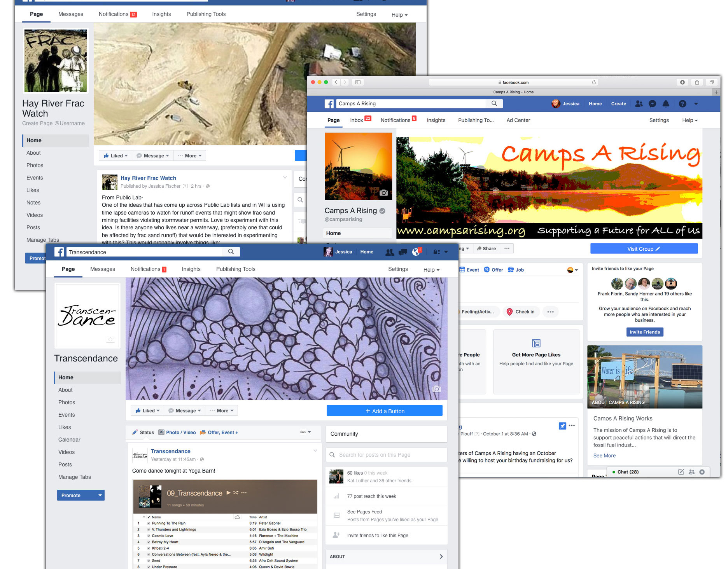Toggle shuffle icon on 09_Transcendance playlist
The height and width of the screenshot is (569, 728).
pos(236,492)
